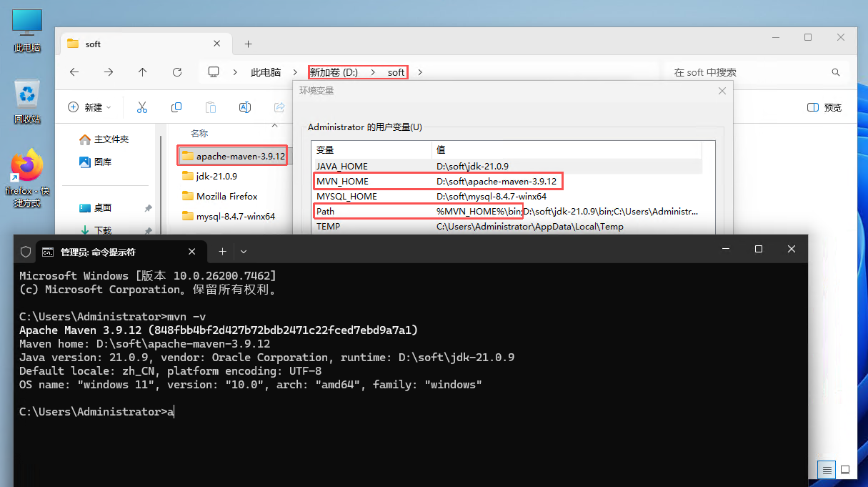This screenshot has height=487, width=868.
Task: Click 此电脑 in the address breadcrumb
Action: (266, 72)
